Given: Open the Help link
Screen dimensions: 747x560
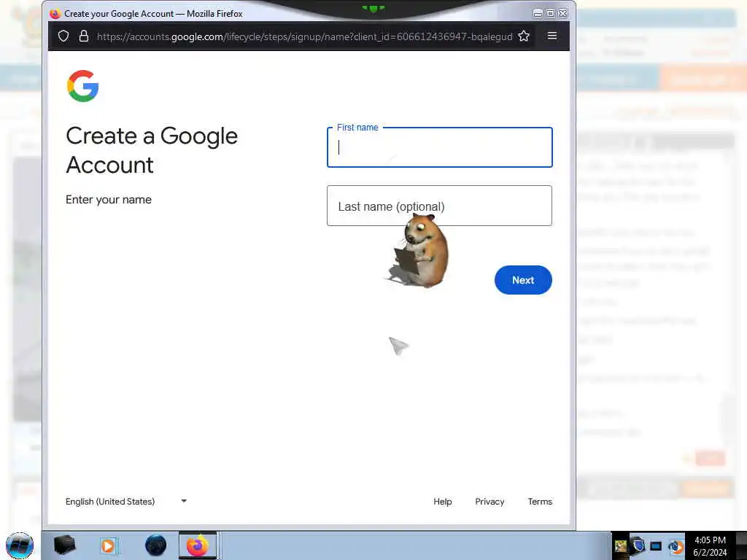Looking at the screenshot, I should click(443, 502).
